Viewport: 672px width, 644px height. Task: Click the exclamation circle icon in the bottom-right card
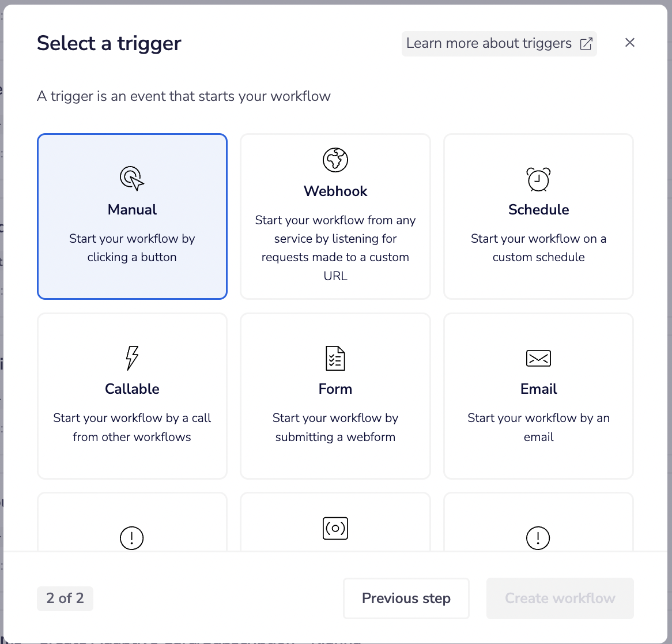(538, 538)
